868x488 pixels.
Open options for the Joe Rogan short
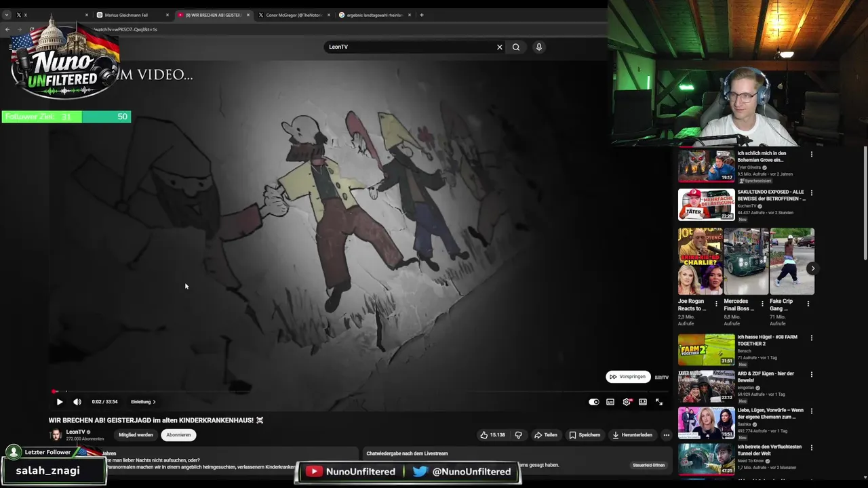[716, 304]
